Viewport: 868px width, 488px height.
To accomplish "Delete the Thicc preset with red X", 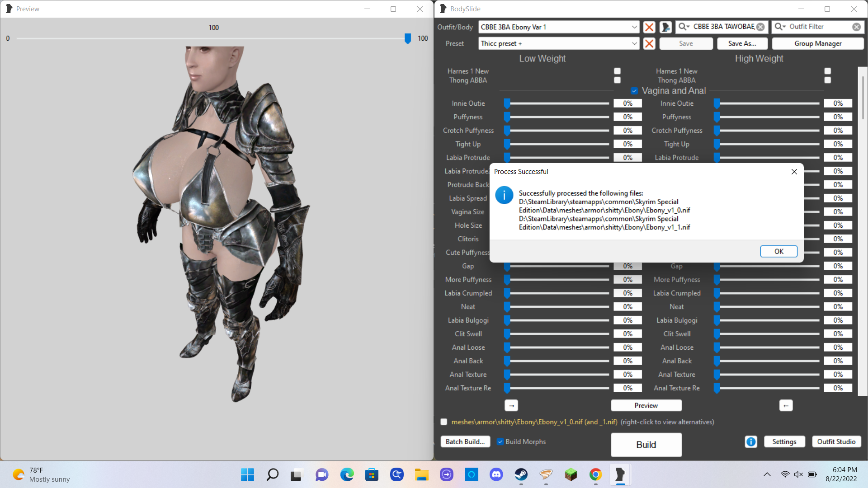I will (x=649, y=44).
